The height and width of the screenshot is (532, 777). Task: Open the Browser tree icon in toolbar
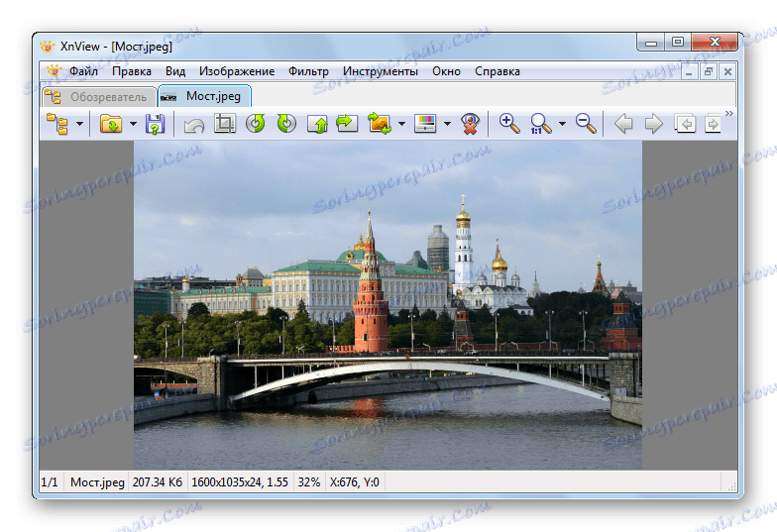[57, 124]
